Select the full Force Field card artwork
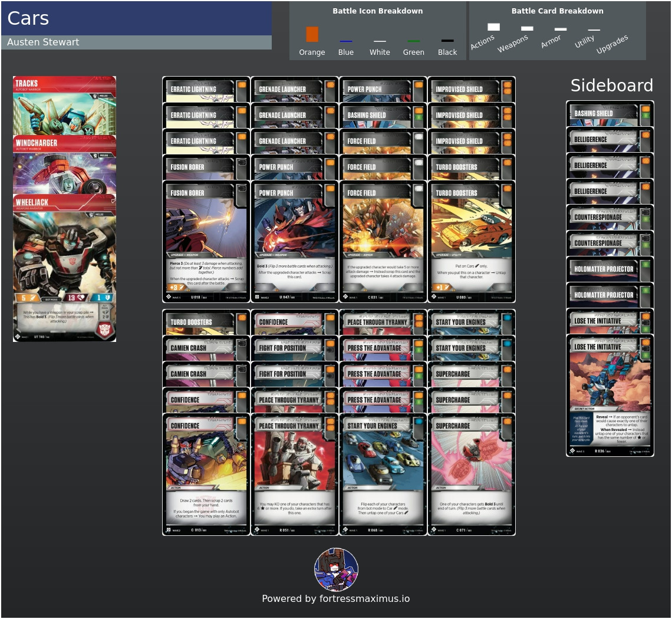Screen dimensions: 672x619 [383, 242]
